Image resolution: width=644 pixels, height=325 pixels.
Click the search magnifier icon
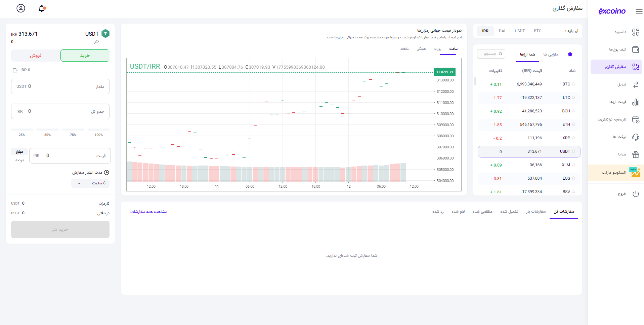pos(501,54)
